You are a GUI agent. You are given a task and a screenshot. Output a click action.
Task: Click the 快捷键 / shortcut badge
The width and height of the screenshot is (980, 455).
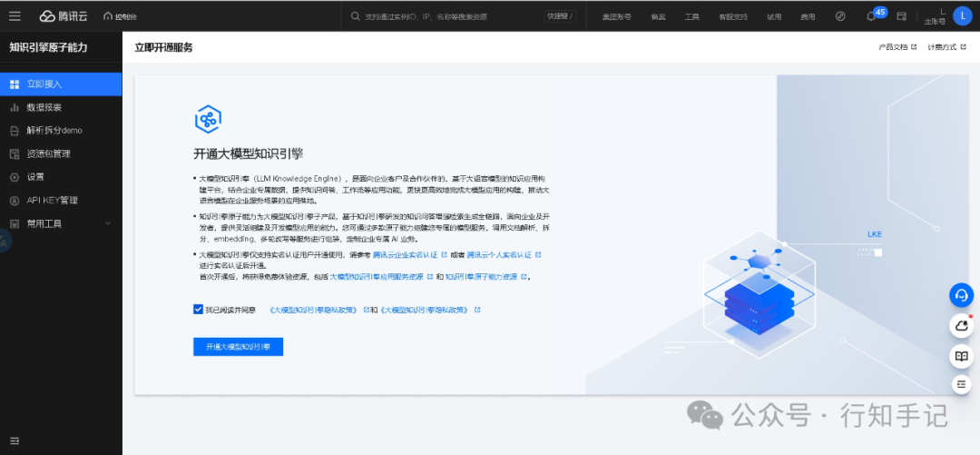[x=560, y=16]
